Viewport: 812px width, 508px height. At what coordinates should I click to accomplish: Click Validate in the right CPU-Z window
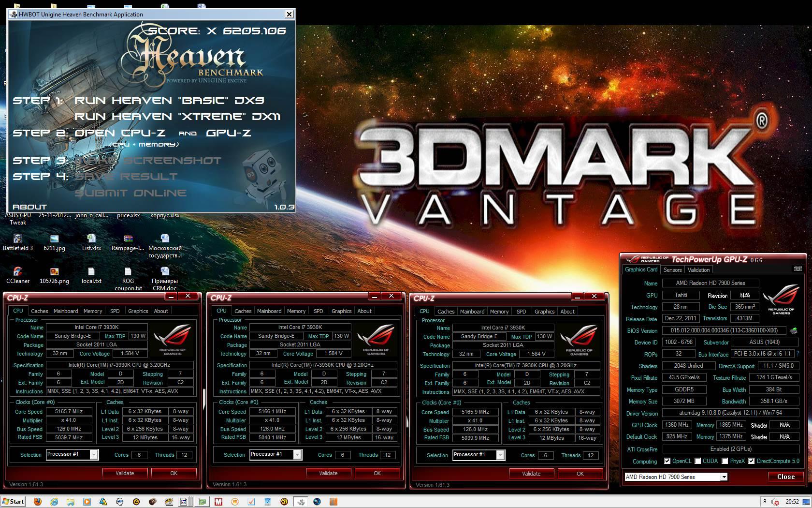click(531, 474)
